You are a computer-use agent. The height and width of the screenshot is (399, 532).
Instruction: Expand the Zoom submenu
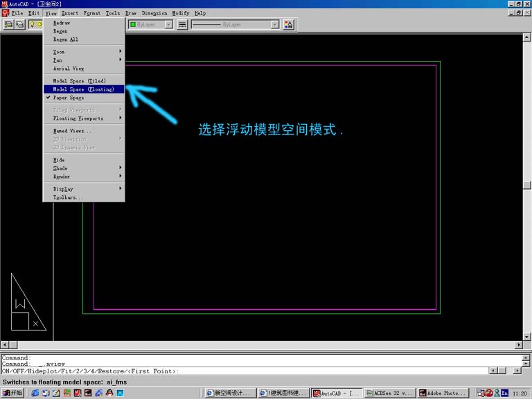pos(84,52)
